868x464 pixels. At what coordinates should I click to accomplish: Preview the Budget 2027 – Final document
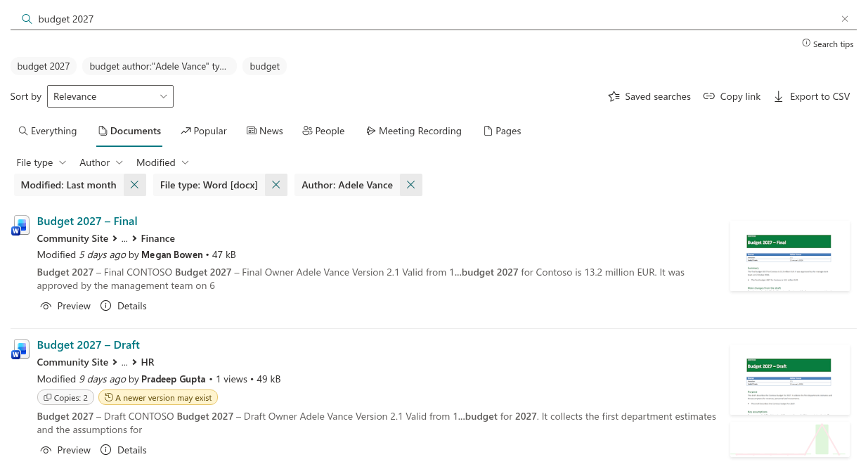pos(65,306)
